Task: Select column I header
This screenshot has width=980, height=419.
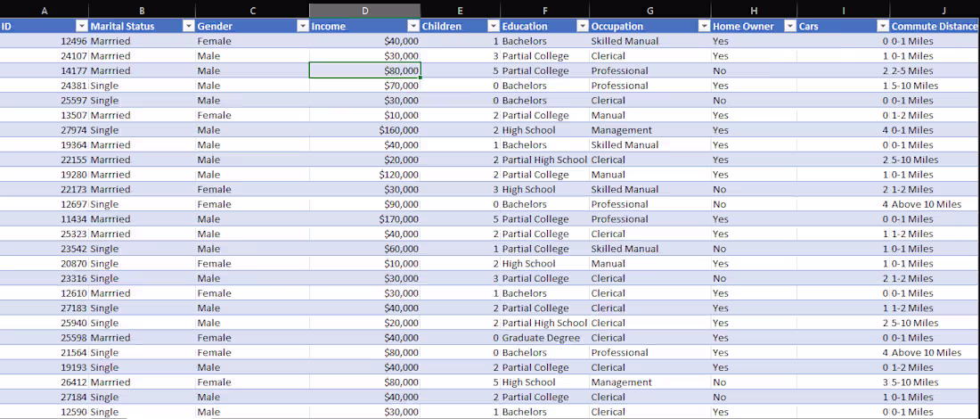Action: click(x=843, y=10)
